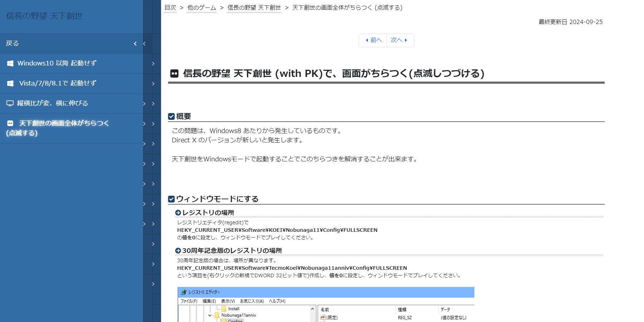Screen dimensions: 644x322
Task: Open the ヘルプ(H) menu in registry editor
Action: 277,301
